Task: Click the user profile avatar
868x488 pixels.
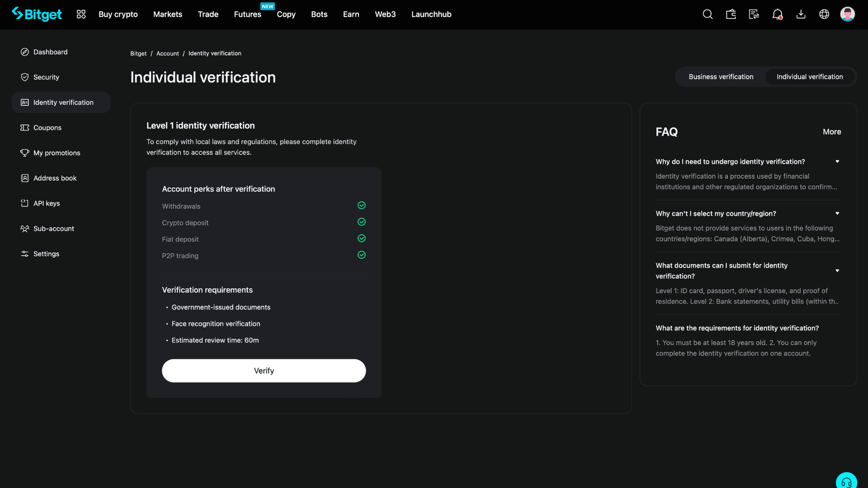Action: 847,14
